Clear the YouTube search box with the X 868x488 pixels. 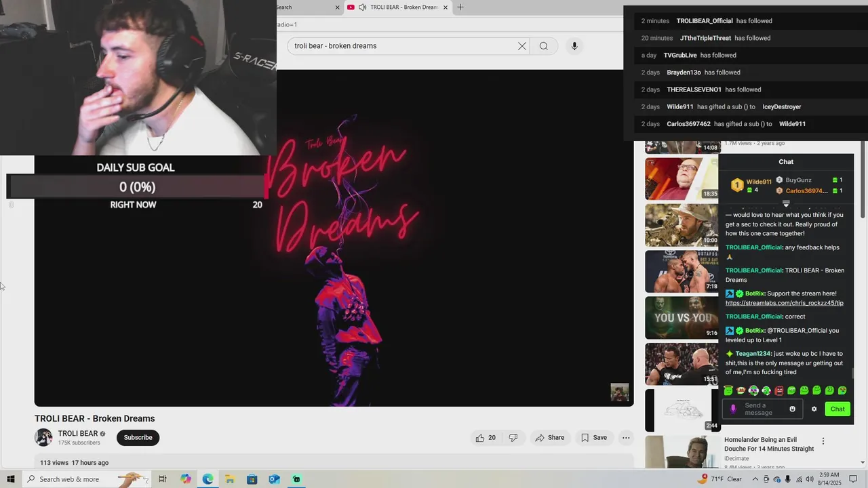pyautogui.click(x=521, y=46)
